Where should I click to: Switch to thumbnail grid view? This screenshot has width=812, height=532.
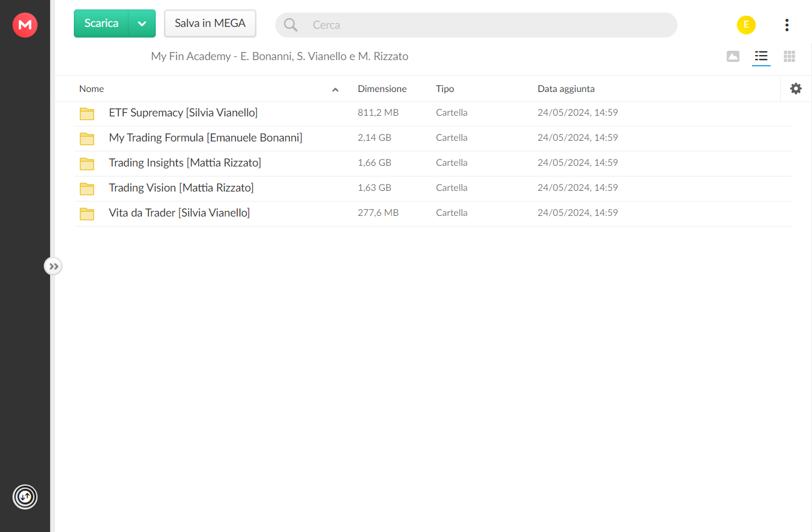coord(789,56)
